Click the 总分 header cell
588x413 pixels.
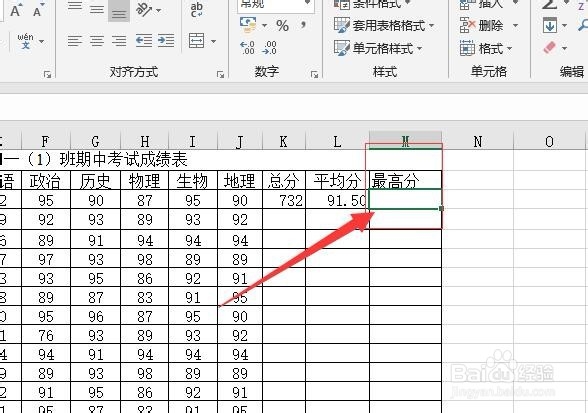tap(284, 180)
